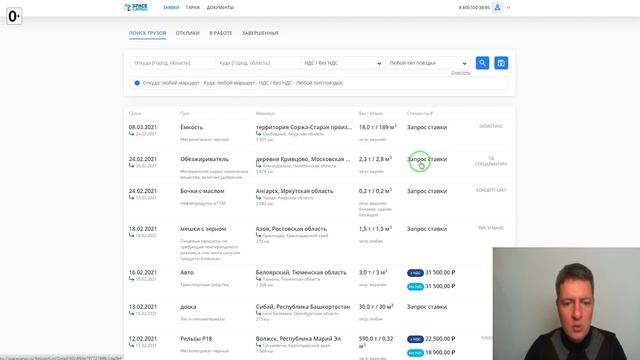This screenshot has height=360, width=640.
Task: Click the 13.02.2021 date cell
Action: pyautogui.click(x=143, y=307)
